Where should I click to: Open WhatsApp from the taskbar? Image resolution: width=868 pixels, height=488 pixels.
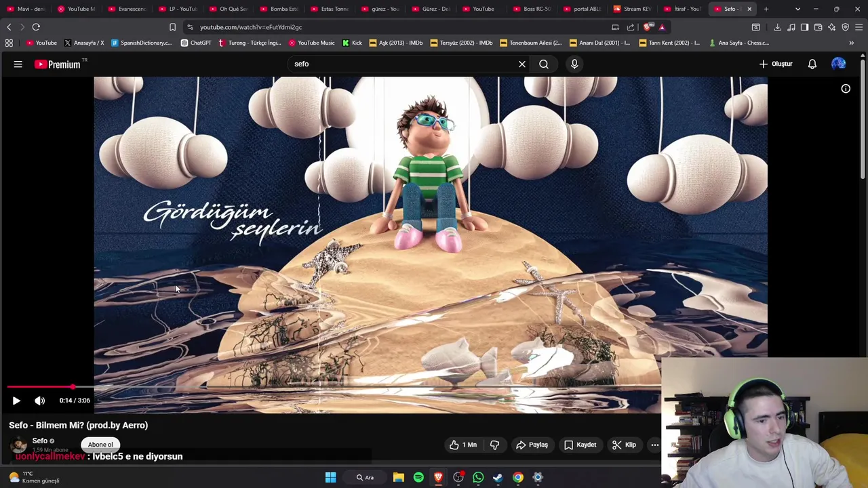(478, 477)
